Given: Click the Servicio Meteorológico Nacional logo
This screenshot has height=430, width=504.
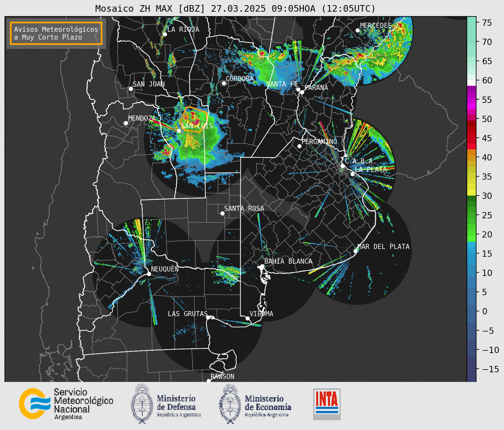Looking at the screenshot, I should coord(66,404).
